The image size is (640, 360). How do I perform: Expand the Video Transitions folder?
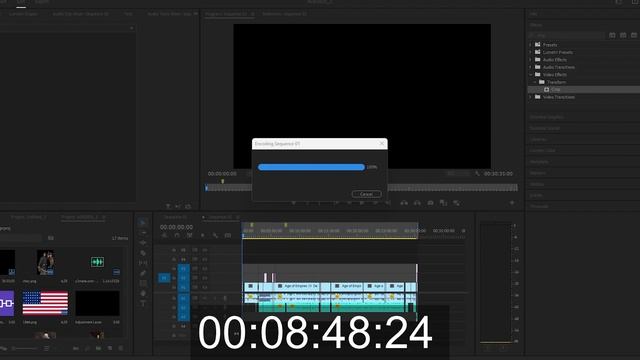tap(531, 97)
